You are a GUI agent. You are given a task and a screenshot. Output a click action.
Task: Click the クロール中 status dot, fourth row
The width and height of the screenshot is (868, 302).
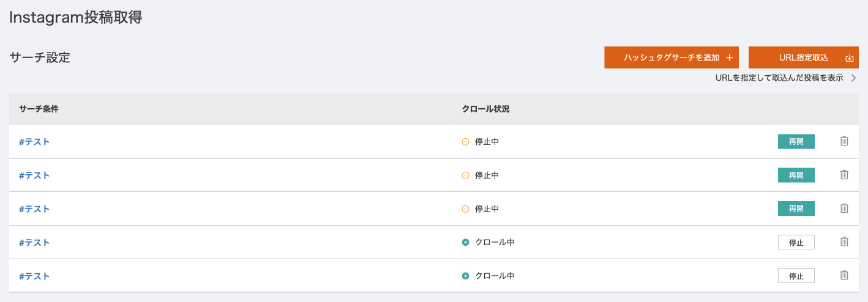(465, 243)
